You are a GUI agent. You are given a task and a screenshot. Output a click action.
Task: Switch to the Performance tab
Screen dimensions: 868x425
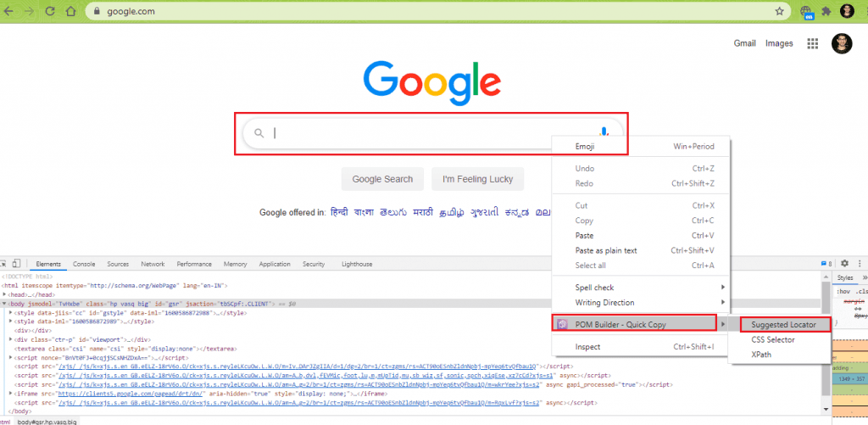click(x=194, y=265)
